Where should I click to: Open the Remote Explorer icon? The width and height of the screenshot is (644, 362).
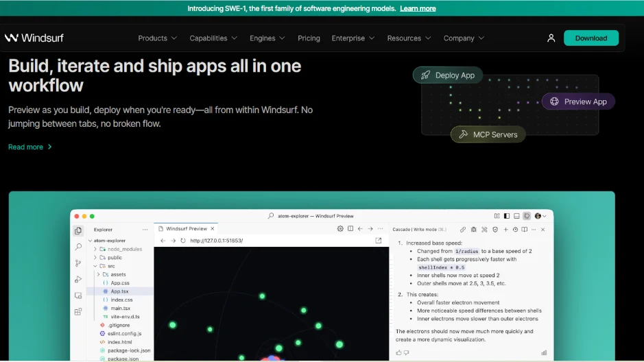[78, 295]
